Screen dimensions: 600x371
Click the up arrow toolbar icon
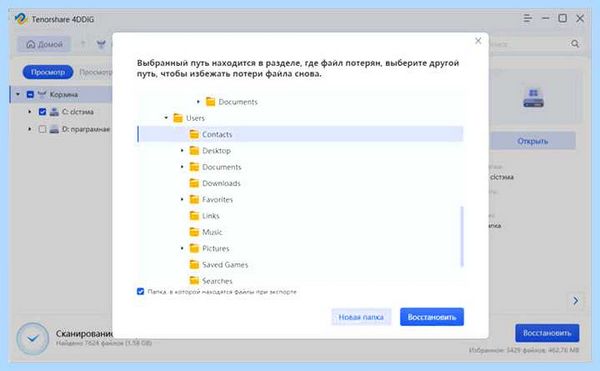point(83,44)
